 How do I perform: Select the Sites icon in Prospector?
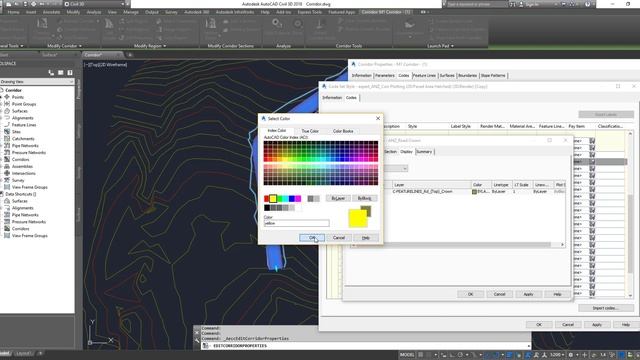point(7,132)
